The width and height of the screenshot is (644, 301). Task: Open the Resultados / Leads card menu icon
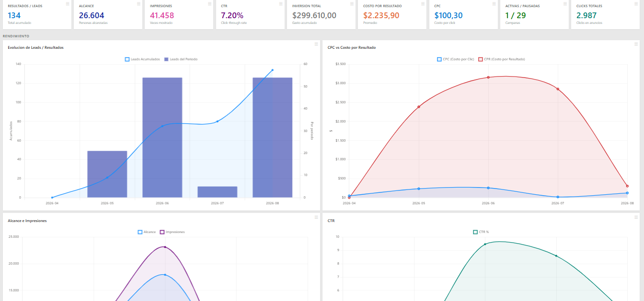click(68, 3)
